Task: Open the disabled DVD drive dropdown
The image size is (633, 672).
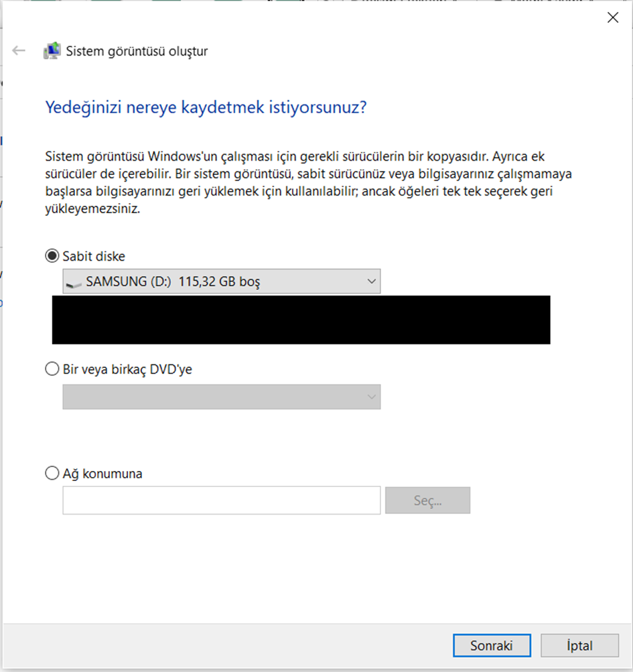Action: tap(222, 397)
